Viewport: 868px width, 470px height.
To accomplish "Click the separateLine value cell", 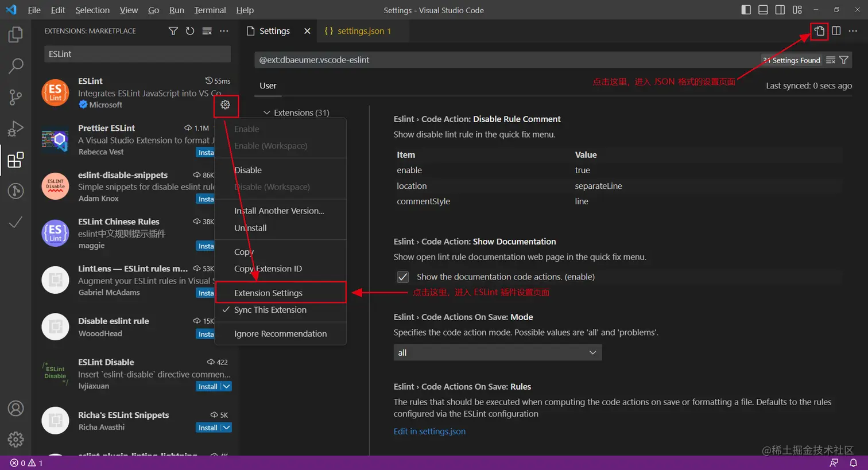I will coord(598,186).
